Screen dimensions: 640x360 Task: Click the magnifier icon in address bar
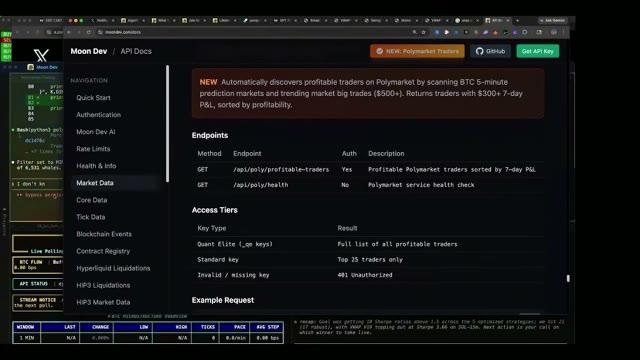pos(415,32)
